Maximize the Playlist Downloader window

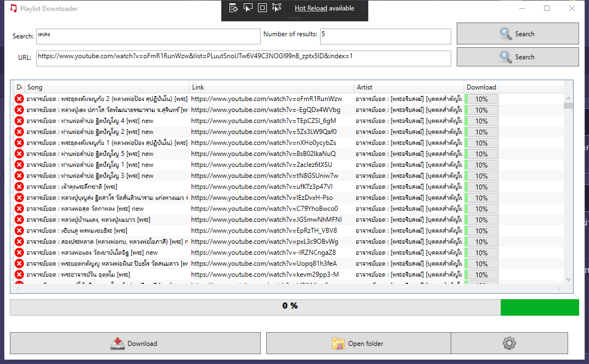pyautogui.click(x=547, y=8)
